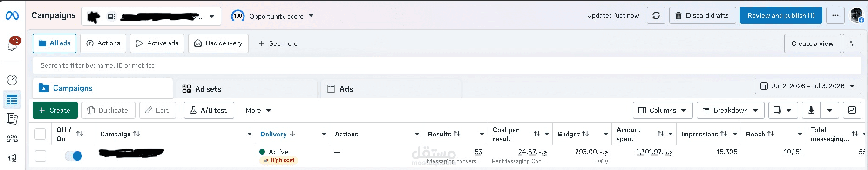Toggle off the active campaign switch
Viewport: 868px width, 170px height.
(74, 156)
